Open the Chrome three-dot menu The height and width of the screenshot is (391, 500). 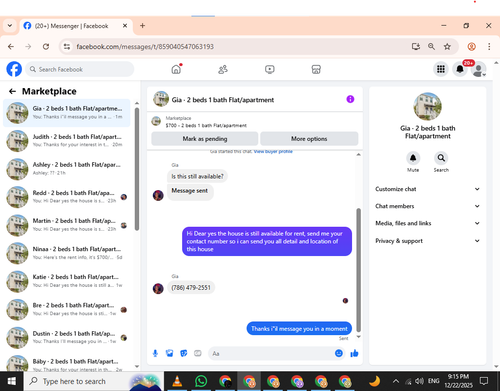pyautogui.click(x=489, y=46)
